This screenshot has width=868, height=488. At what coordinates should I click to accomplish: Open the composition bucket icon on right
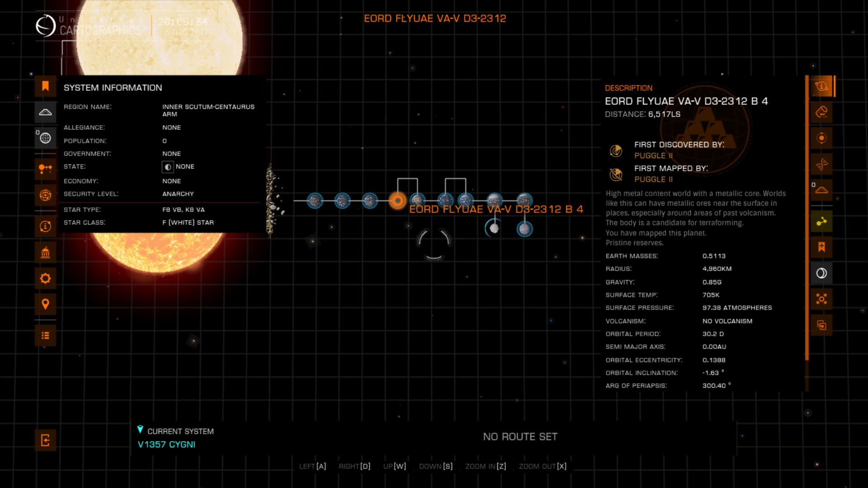click(821, 112)
